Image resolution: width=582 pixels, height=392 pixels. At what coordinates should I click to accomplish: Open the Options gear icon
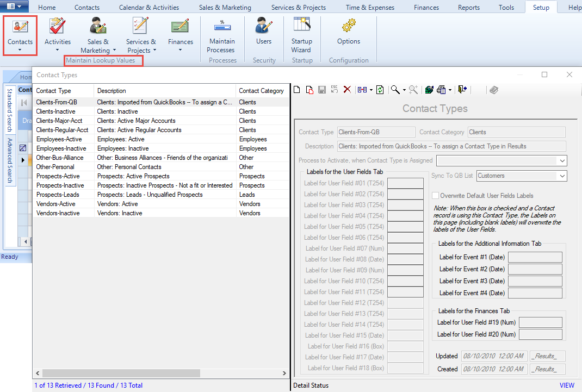[x=348, y=32]
